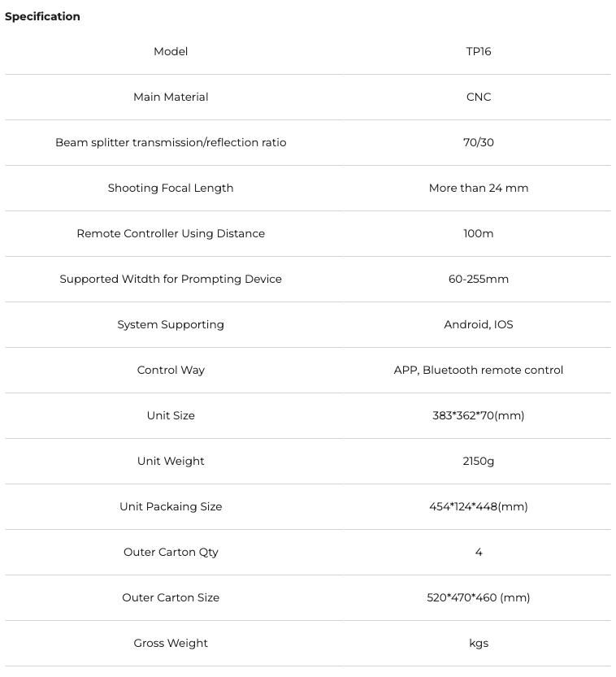Click the Specification heading
The height and width of the screenshot is (677, 616).
42,16
